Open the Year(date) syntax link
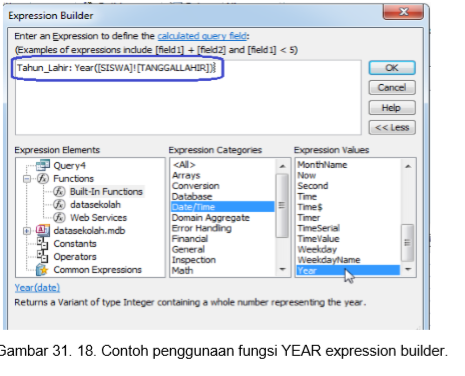465x376 pixels. coord(37,288)
